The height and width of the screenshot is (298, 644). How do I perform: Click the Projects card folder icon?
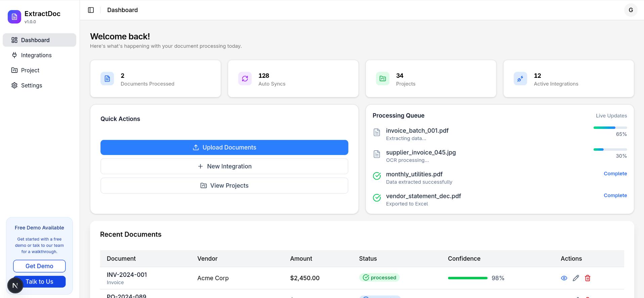[383, 79]
